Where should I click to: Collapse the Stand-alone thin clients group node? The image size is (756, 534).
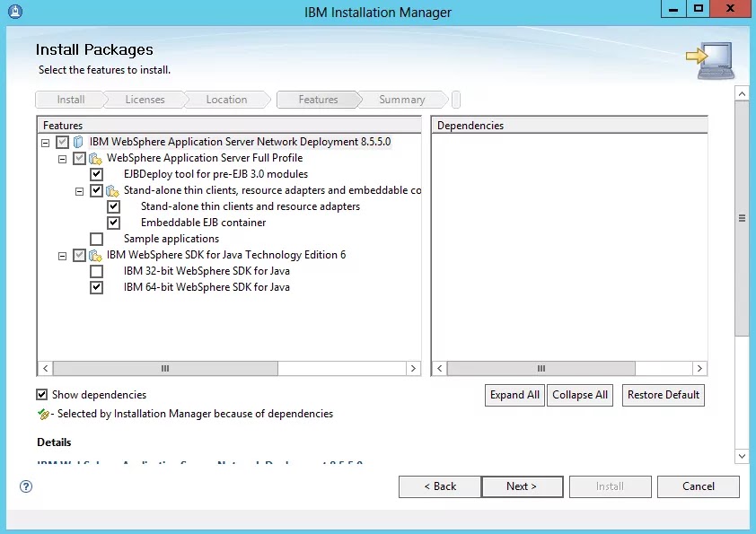click(x=79, y=191)
